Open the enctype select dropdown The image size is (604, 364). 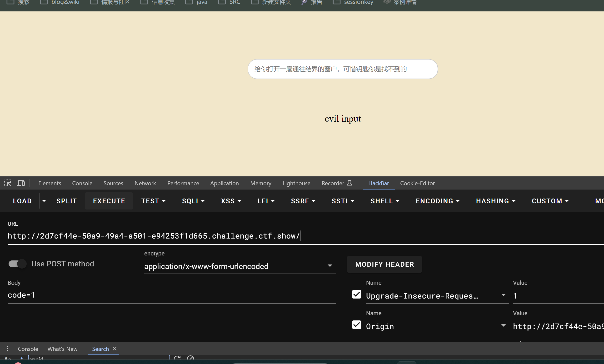coord(240,266)
